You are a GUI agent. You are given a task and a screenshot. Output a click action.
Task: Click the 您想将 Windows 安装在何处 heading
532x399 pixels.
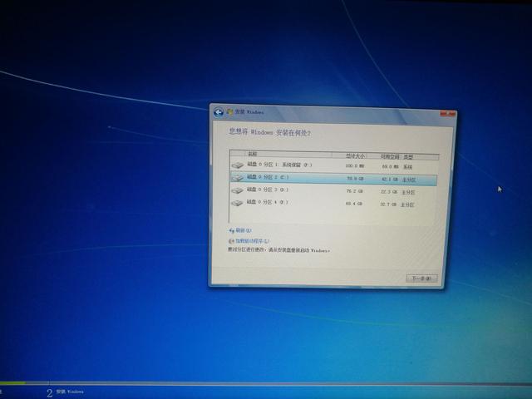pyautogui.click(x=269, y=131)
